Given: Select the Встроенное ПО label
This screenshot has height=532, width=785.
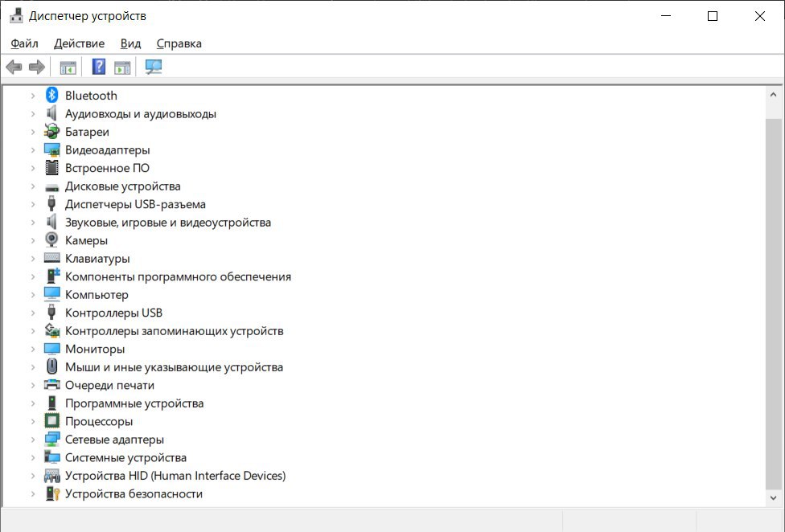Looking at the screenshot, I should tap(107, 167).
